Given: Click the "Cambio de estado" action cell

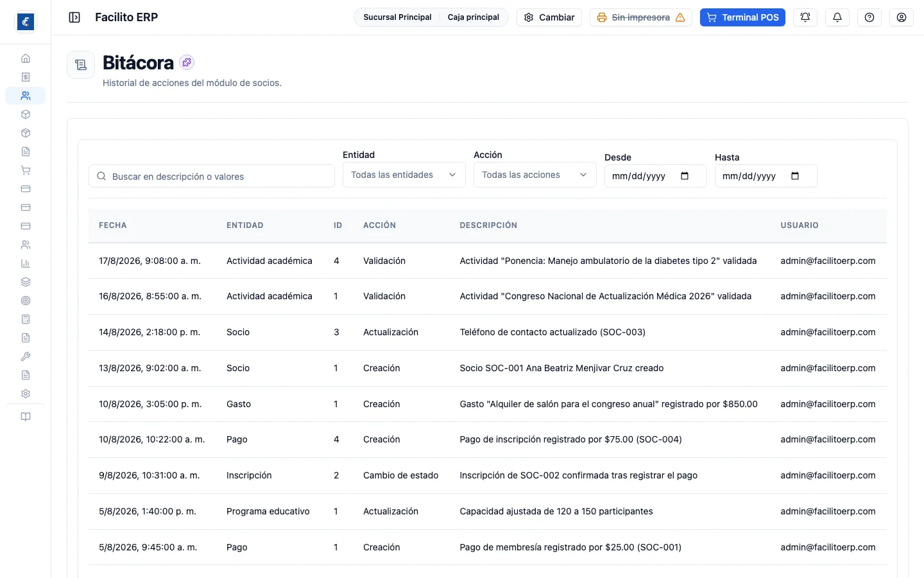Looking at the screenshot, I should pos(401,475).
